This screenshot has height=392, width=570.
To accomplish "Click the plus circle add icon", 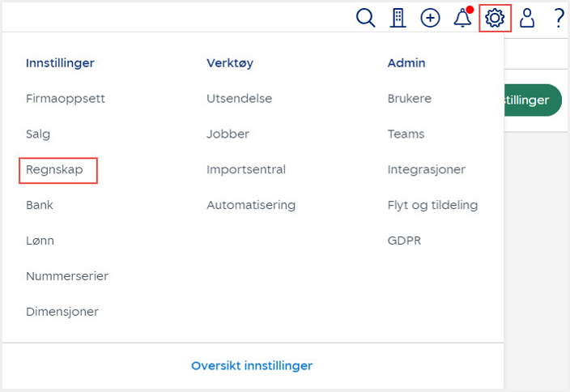I will pos(430,18).
